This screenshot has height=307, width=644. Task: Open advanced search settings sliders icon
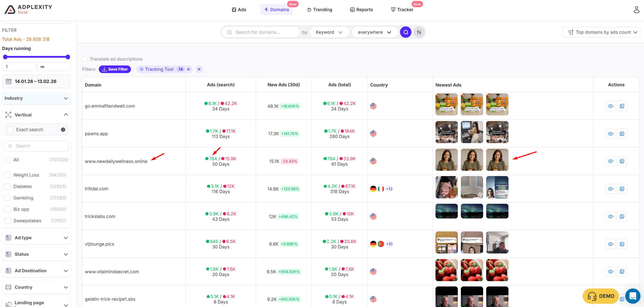point(419,32)
